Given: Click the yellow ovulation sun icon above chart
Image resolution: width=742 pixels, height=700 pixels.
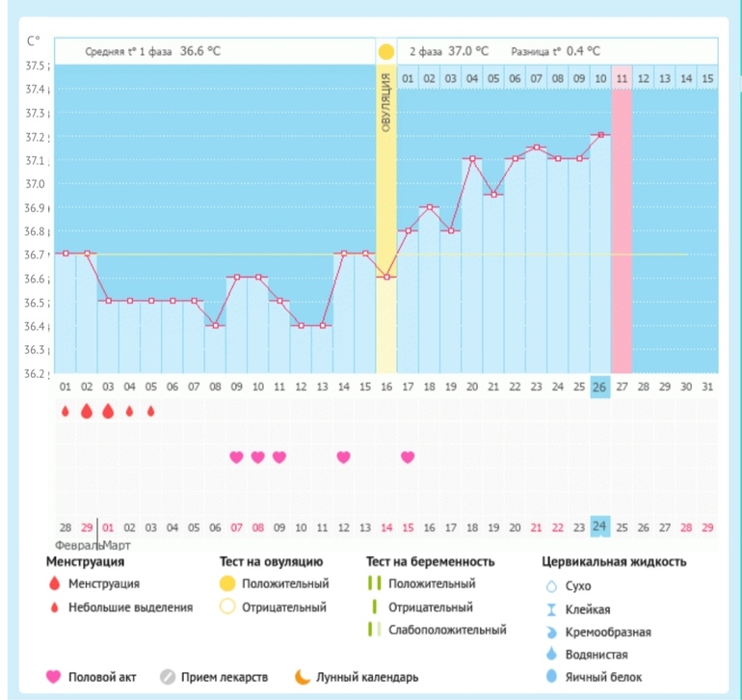Looking at the screenshot, I should point(385,51).
